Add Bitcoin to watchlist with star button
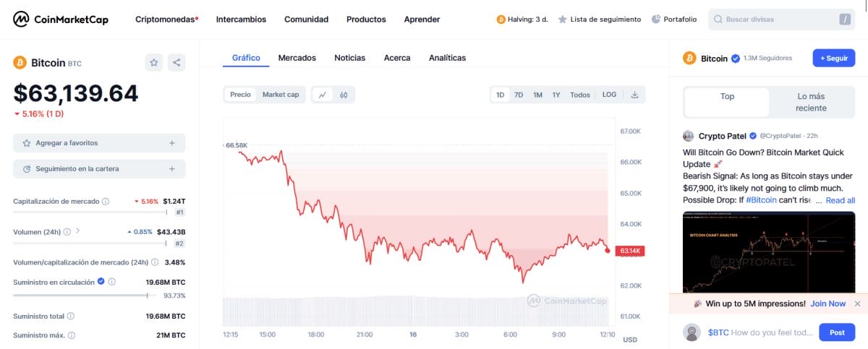The image size is (868, 349). (x=154, y=63)
